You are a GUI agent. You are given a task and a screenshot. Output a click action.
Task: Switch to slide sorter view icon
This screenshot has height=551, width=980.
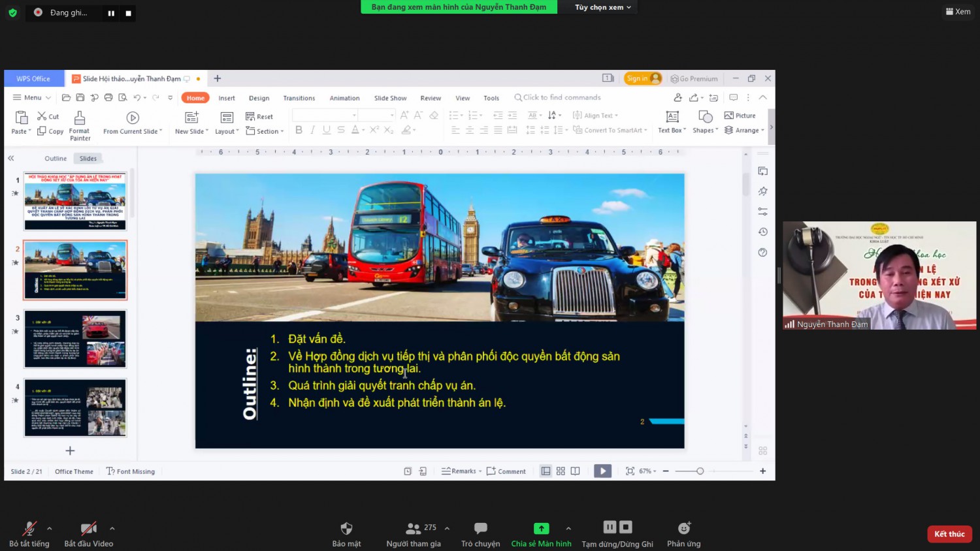click(561, 471)
